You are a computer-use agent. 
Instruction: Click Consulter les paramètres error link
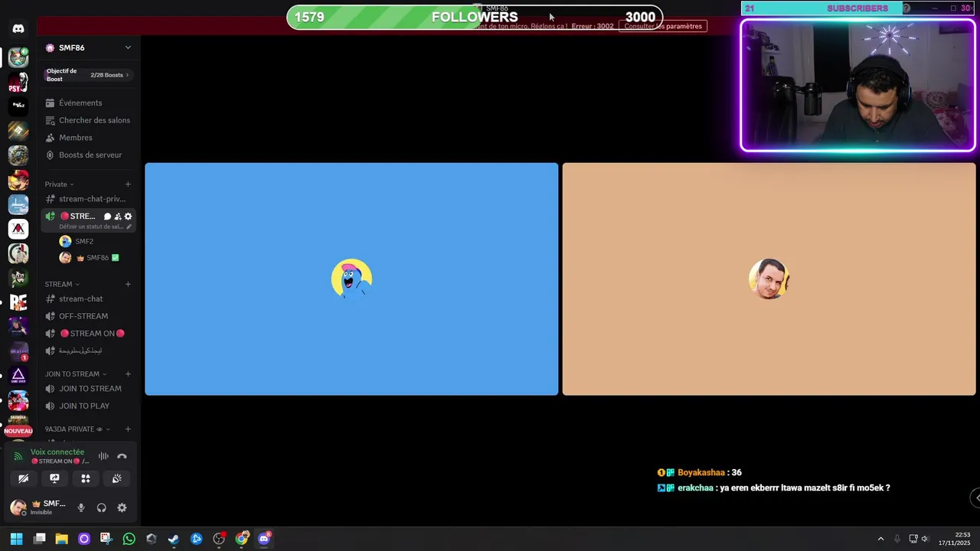(663, 26)
